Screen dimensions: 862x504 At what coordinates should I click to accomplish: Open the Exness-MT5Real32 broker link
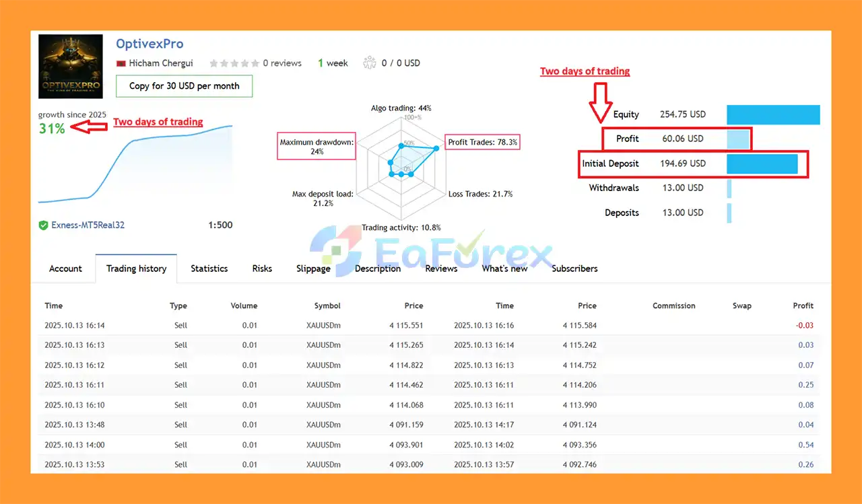point(88,225)
